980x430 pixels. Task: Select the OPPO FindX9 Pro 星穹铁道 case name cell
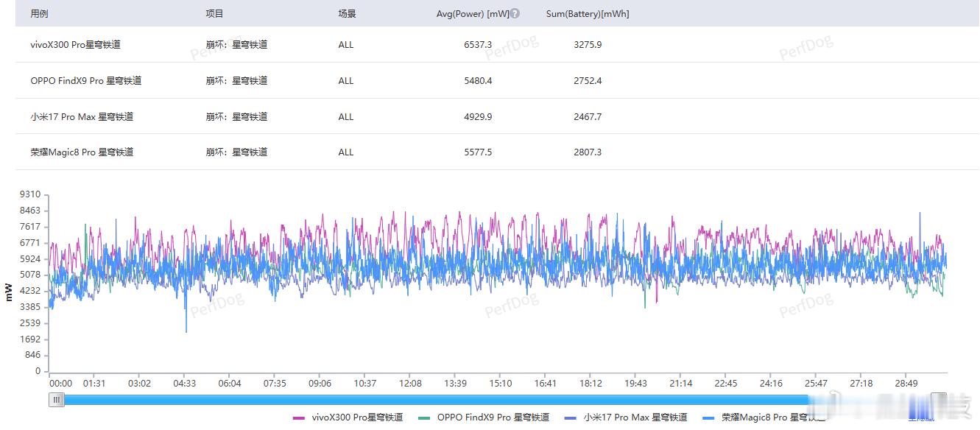click(x=86, y=81)
